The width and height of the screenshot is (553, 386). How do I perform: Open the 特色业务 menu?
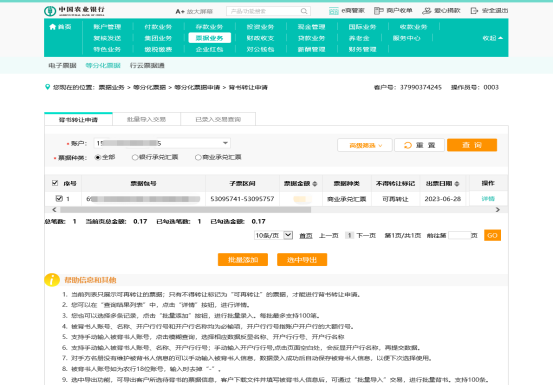(x=107, y=49)
